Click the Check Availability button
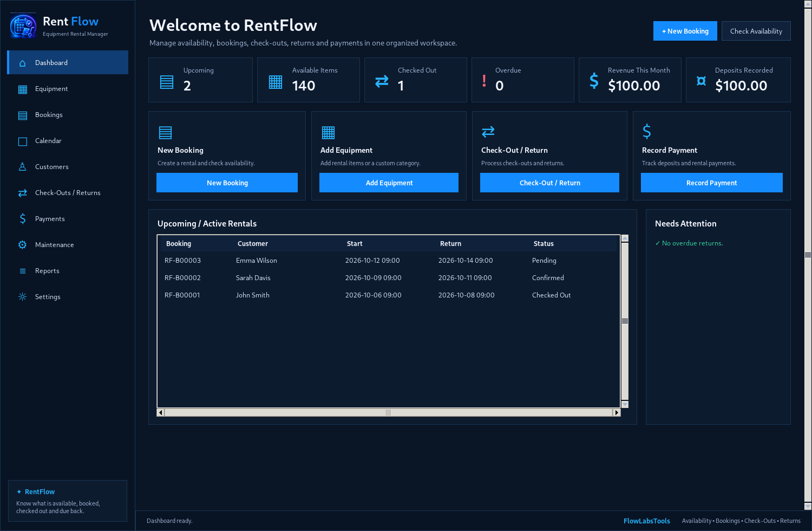The image size is (812, 531). pyautogui.click(x=756, y=31)
